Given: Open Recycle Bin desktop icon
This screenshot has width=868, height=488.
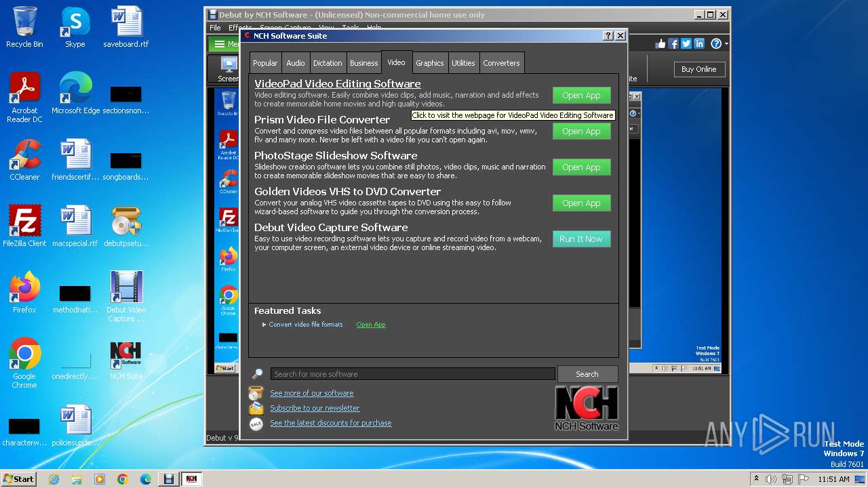Looking at the screenshot, I should click(24, 28).
